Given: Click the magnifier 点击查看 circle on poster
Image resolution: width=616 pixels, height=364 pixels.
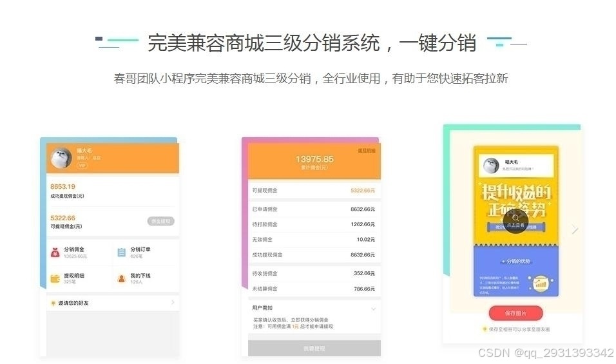Looking at the screenshot, I should pos(515,221).
